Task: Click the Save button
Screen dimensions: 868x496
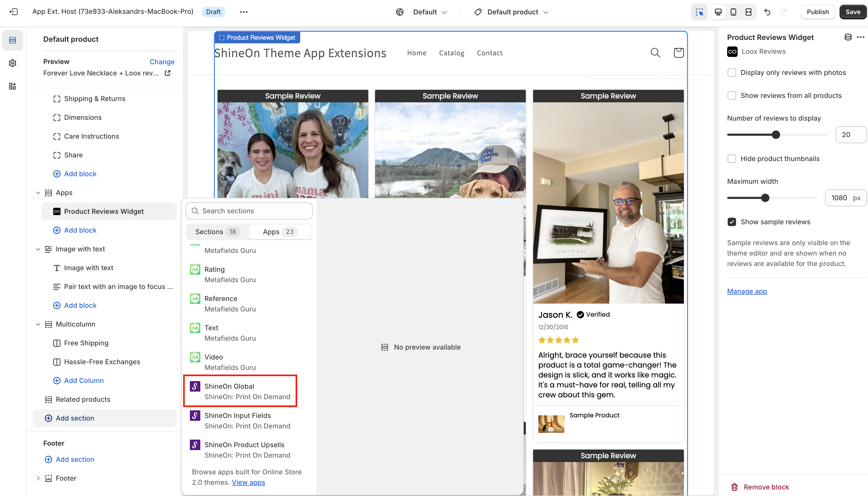Action: tap(853, 12)
